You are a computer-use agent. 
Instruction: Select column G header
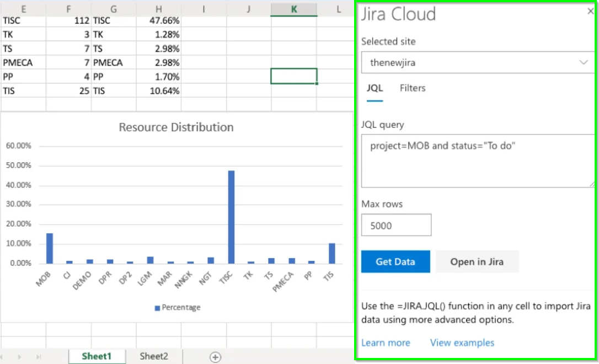tap(114, 9)
